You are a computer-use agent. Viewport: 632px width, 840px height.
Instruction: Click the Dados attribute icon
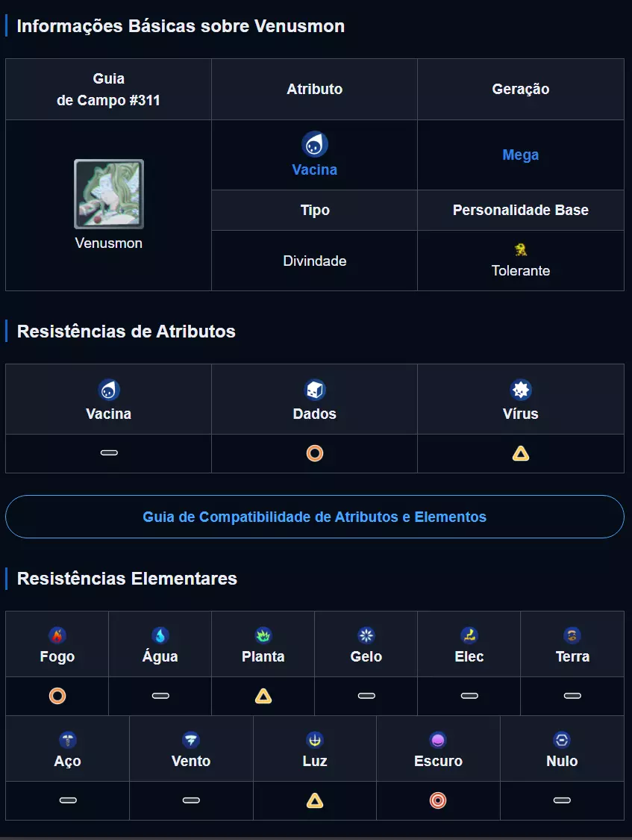coord(315,390)
